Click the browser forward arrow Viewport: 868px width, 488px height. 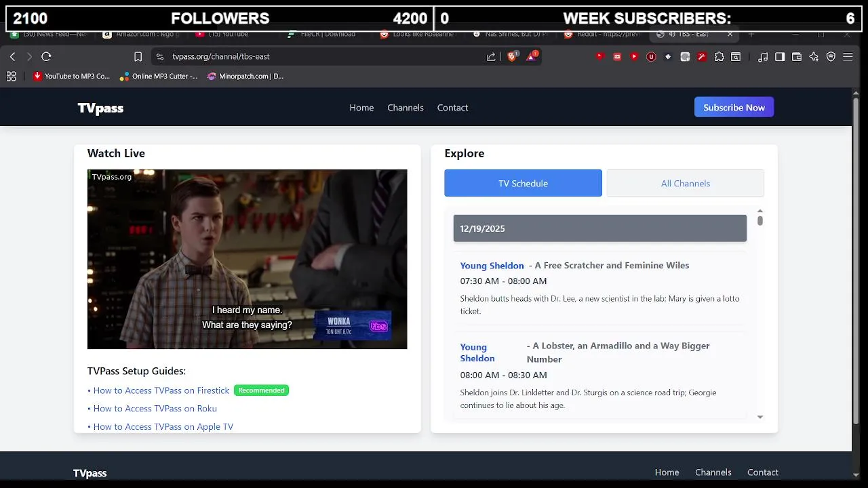29,57
